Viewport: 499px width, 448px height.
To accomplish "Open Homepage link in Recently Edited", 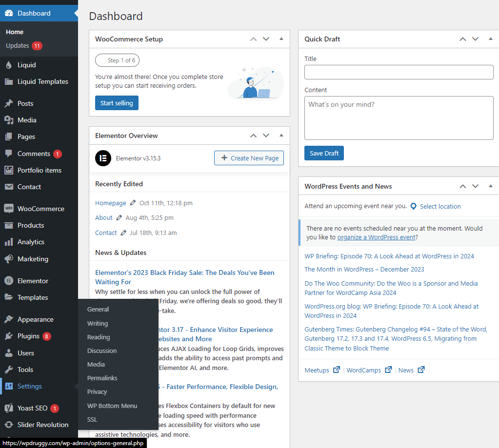I will point(110,203).
